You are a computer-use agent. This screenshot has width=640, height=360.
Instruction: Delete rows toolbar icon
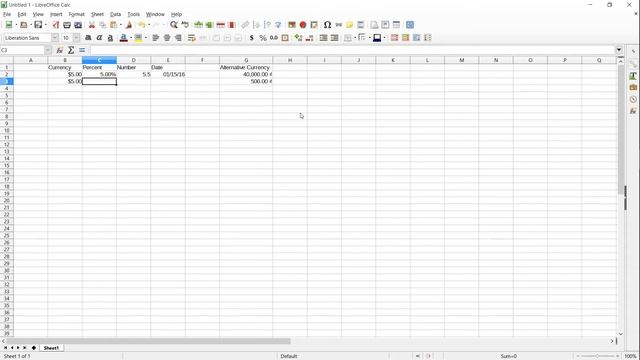(220, 25)
